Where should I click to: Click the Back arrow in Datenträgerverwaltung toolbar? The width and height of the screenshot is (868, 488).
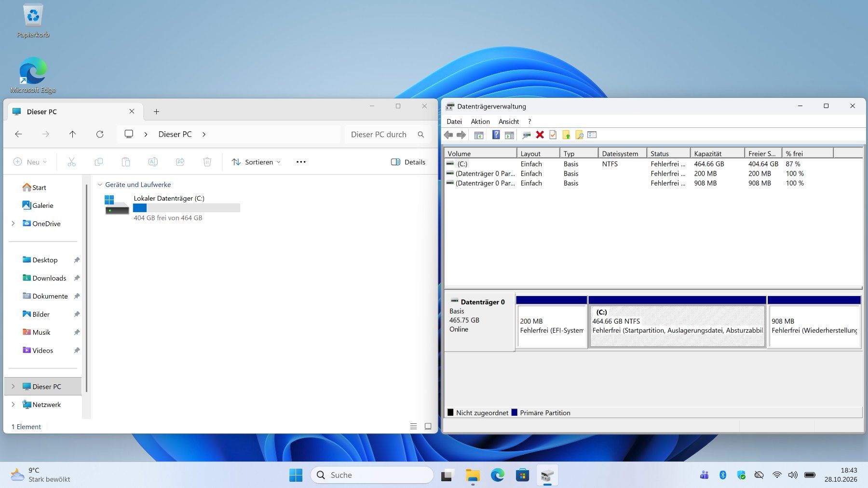coord(448,135)
